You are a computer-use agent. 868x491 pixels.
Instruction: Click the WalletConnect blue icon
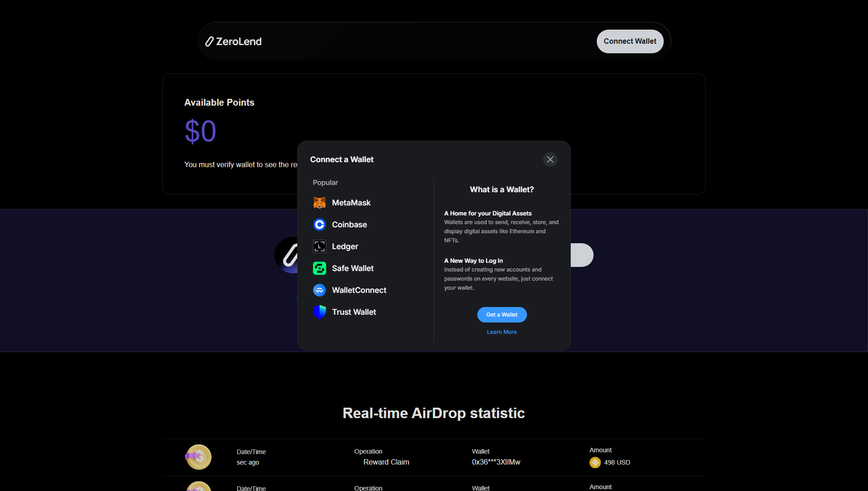pyautogui.click(x=320, y=290)
